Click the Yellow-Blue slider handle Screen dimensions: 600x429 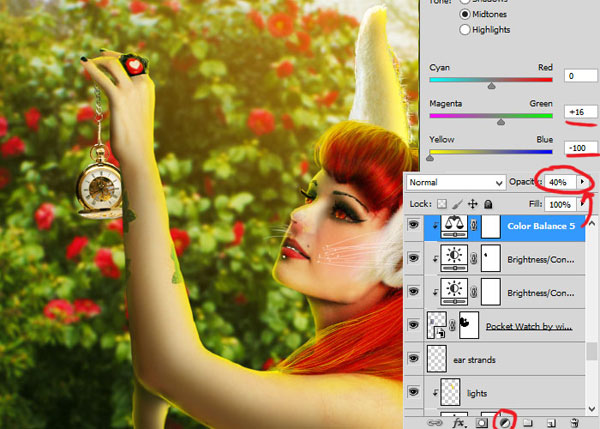pyautogui.click(x=430, y=157)
